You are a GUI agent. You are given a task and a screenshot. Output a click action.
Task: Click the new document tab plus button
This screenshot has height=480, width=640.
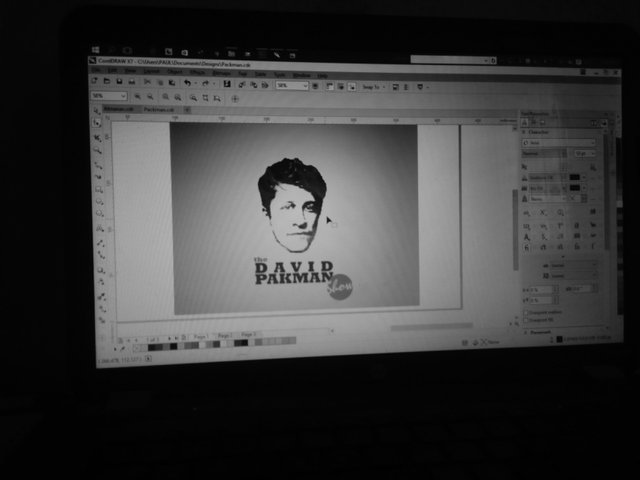(187, 110)
